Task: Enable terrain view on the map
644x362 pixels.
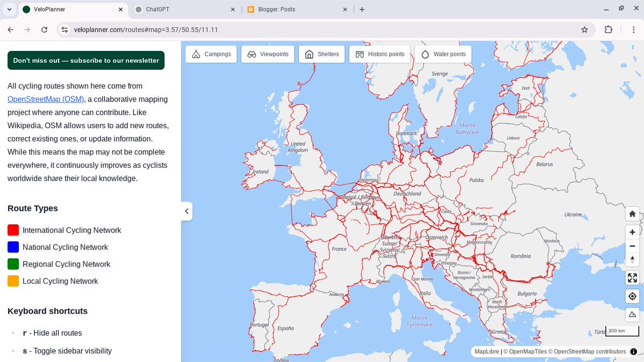Action: tap(632, 314)
